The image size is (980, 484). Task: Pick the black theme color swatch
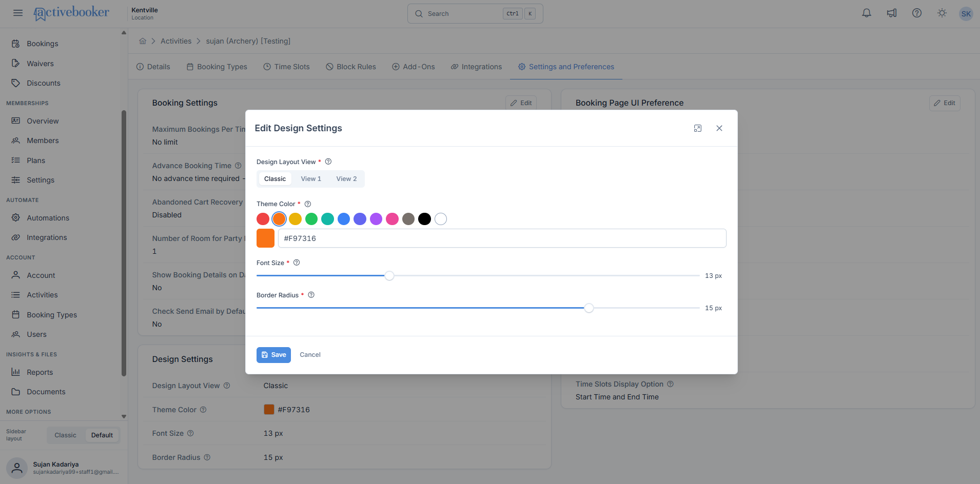[x=424, y=219]
